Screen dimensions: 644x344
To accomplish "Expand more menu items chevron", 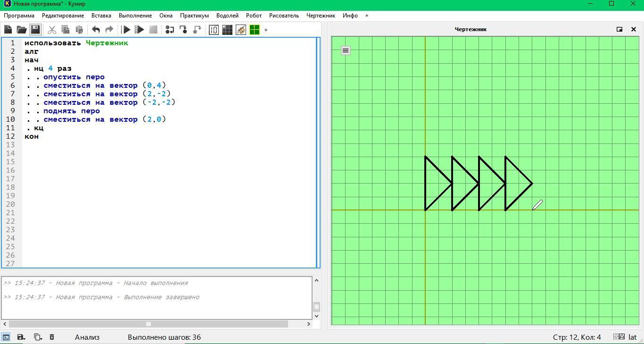I will tap(367, 16).
